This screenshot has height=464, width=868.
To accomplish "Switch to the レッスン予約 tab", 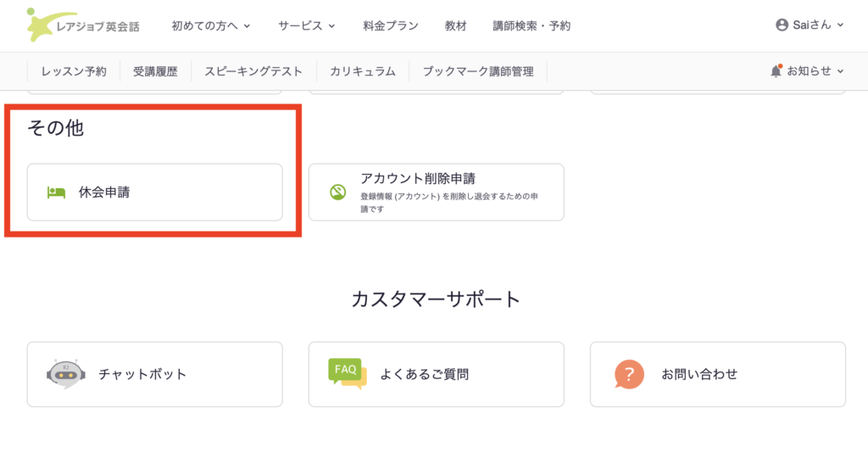I will click(x=74, y=71).
